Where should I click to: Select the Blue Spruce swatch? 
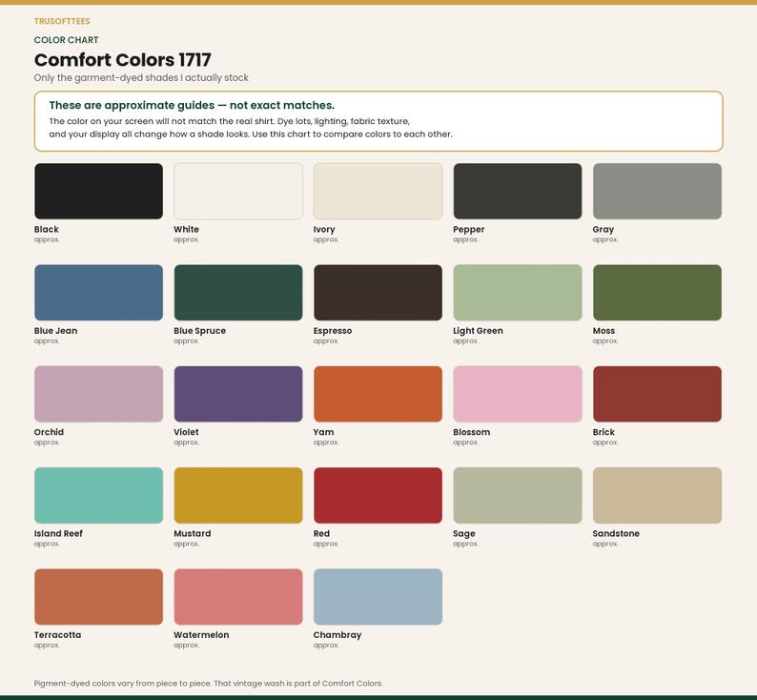click(238, 293)
